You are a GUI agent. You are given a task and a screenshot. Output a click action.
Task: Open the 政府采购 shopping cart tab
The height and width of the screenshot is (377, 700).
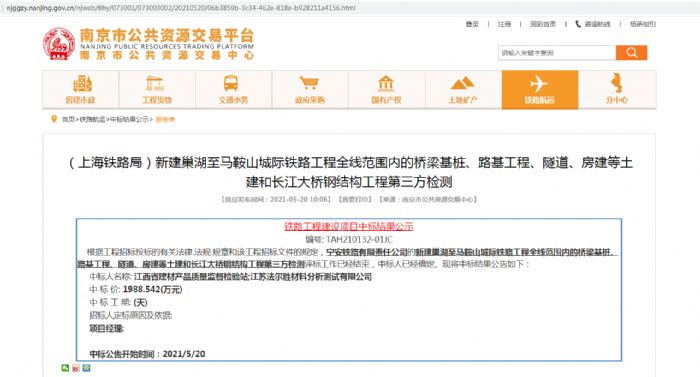[310, 89]
